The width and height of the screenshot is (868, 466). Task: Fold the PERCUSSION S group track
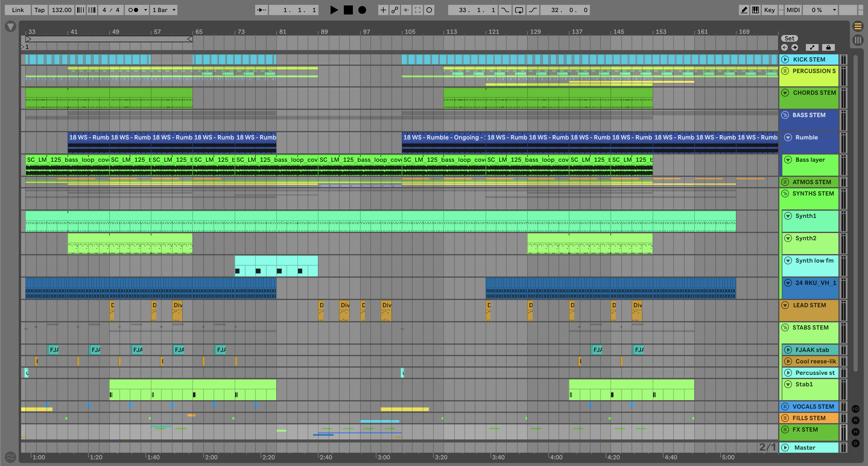click(x=785, y=71)
